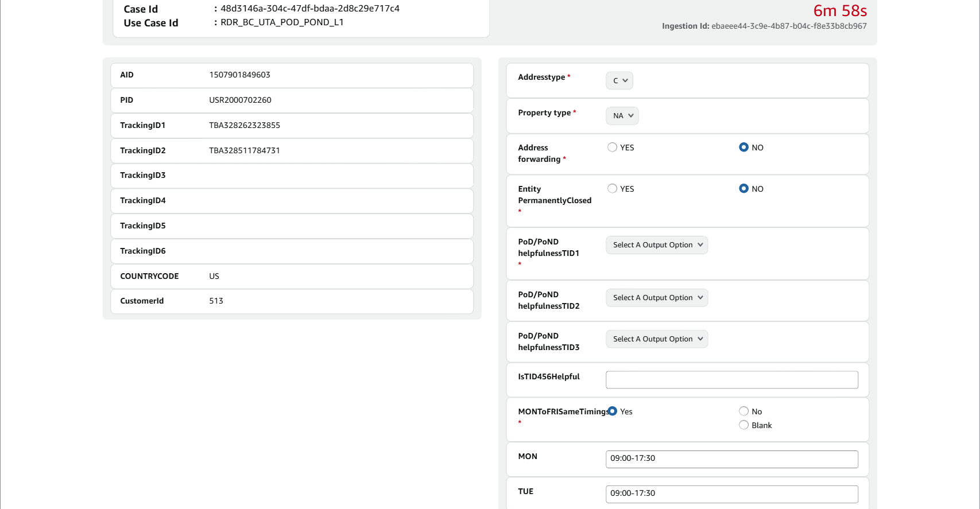This screenshot has width=980, height=509.
Task: Click the PID value USR2000702260
Action: [240, 100]
